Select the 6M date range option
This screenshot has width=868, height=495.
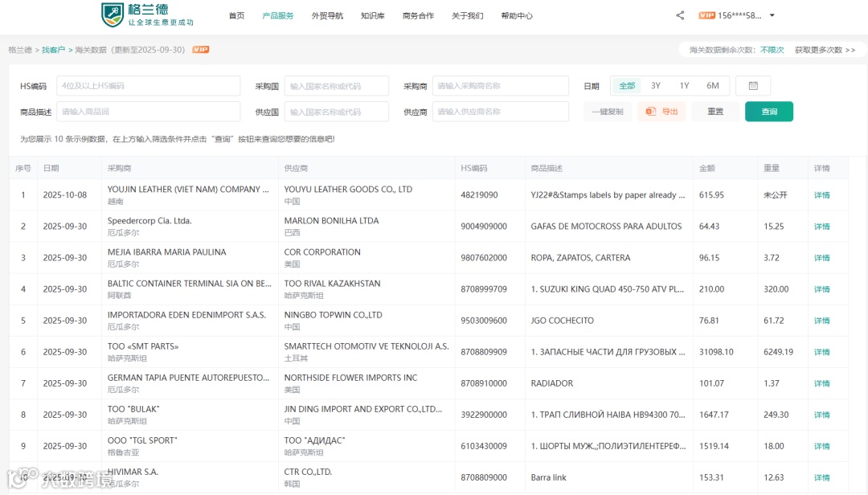pyautogui.click(x=712, y=86)
